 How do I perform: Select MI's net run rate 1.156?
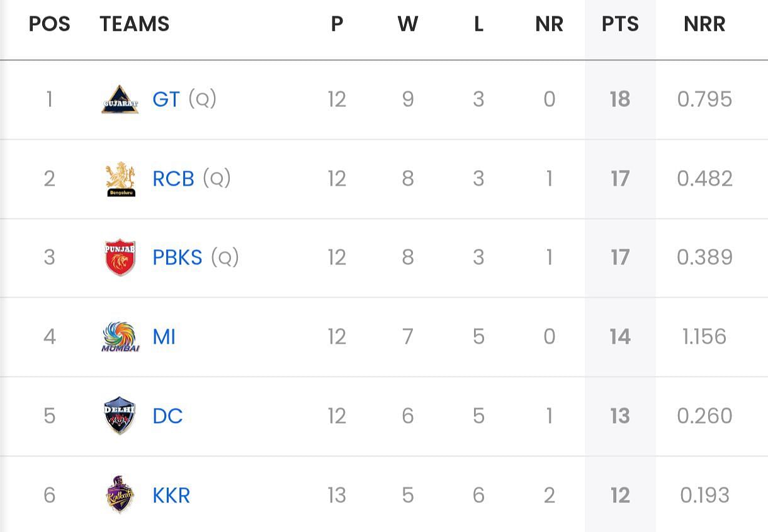point(704,337)
